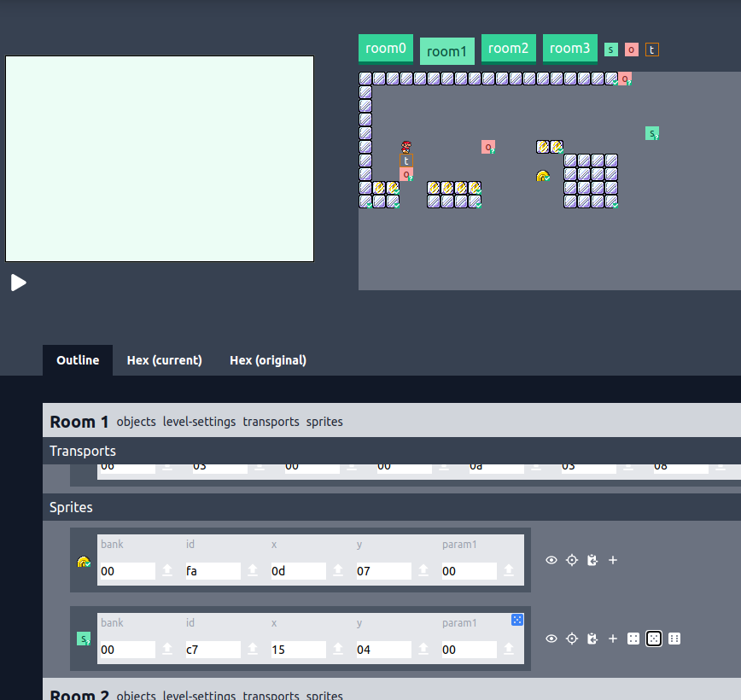Click the highlighted five-dot dice icon in c7 row
Image resolution: width=741 pixels, height=700 pixels.
click(x=654, y=639)
